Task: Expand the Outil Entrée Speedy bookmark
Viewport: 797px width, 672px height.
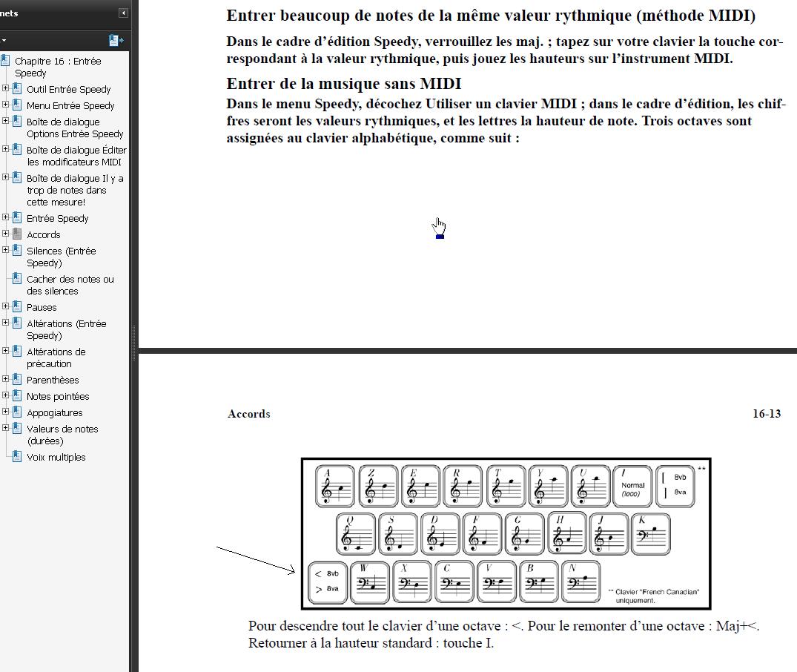Action: point(7,89)
